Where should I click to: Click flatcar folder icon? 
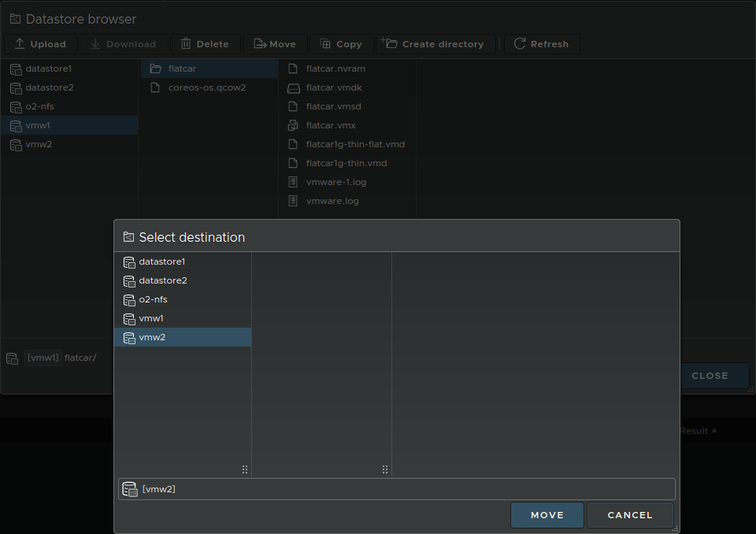tap(155, 69)
